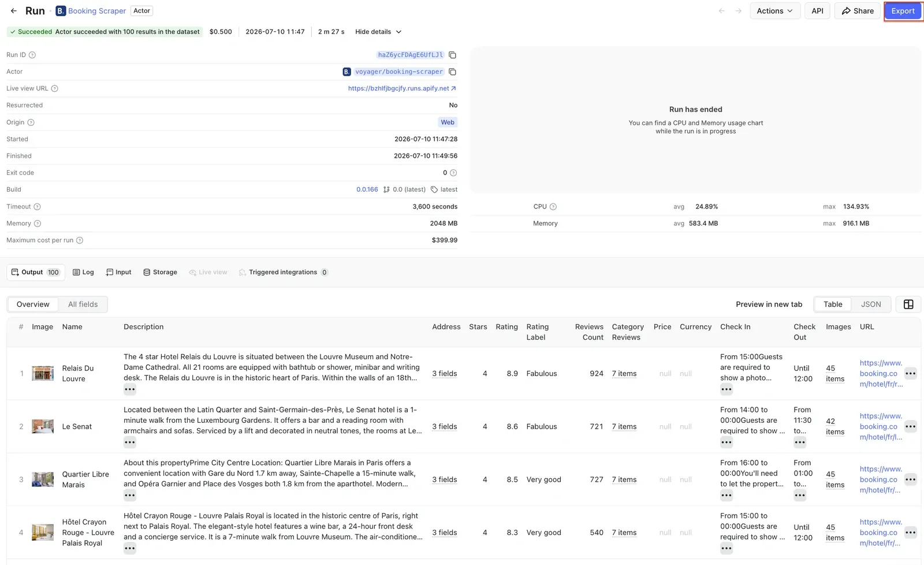Expand 45 items images for Relais Du Louvre
This screenshot has width=924, height=565.
[835, 374]
